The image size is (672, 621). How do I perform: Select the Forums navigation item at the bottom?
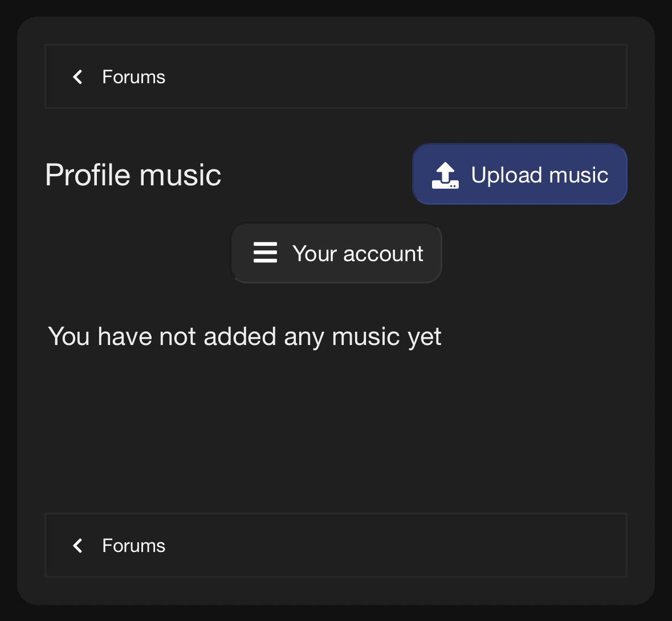tap(133, 545)
